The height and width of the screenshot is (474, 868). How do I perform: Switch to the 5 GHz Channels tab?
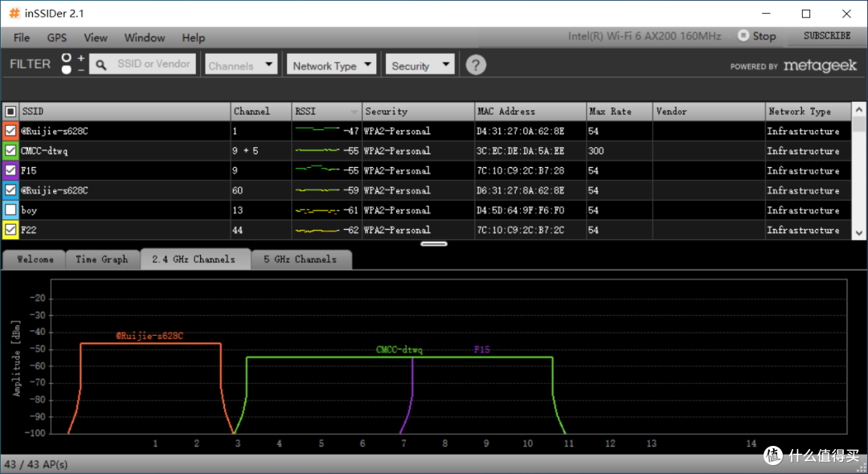click(301, 259)
